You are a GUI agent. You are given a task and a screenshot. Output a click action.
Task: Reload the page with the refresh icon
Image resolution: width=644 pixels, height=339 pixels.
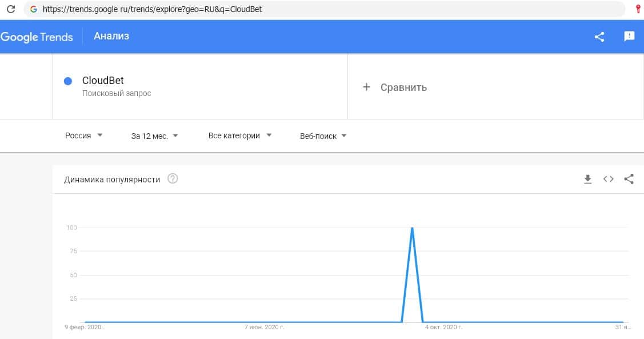point(10,9)
